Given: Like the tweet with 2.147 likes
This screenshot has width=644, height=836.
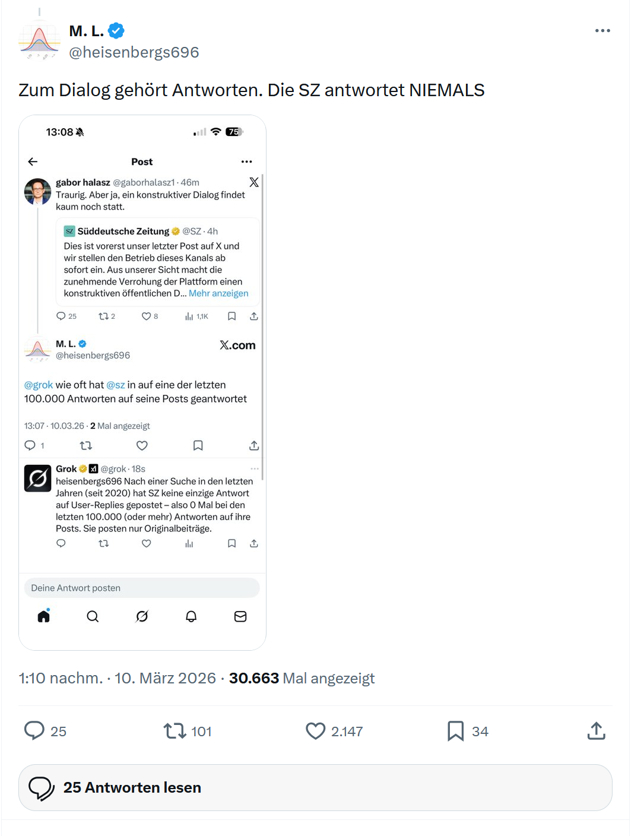Looking at the screenshot, I should pos(315,730).
